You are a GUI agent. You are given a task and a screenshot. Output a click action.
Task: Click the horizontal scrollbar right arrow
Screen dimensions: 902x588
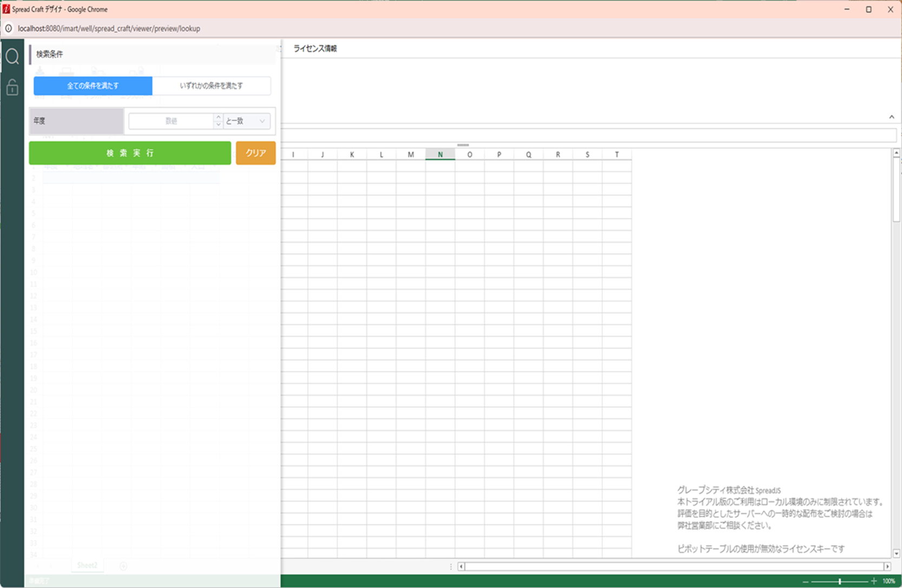click(887, 566)
